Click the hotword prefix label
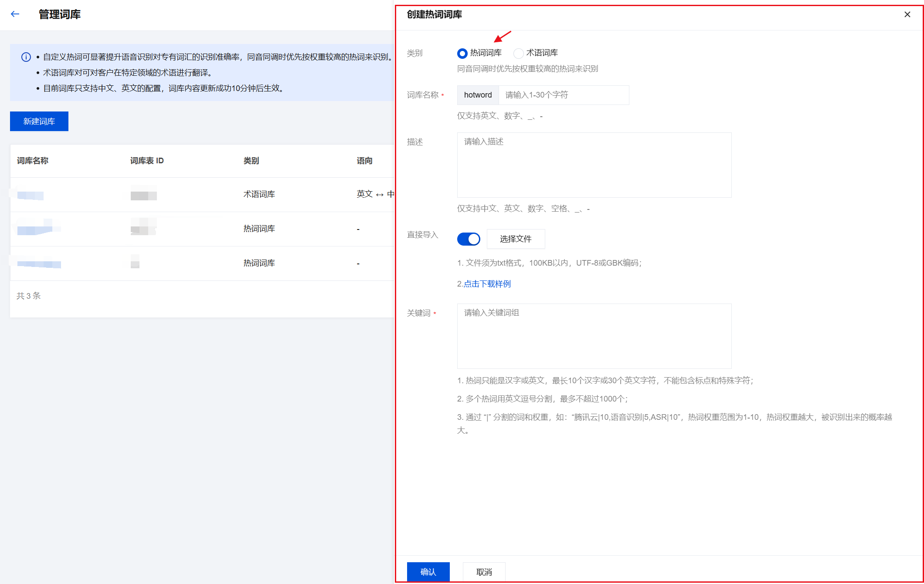 478,95
